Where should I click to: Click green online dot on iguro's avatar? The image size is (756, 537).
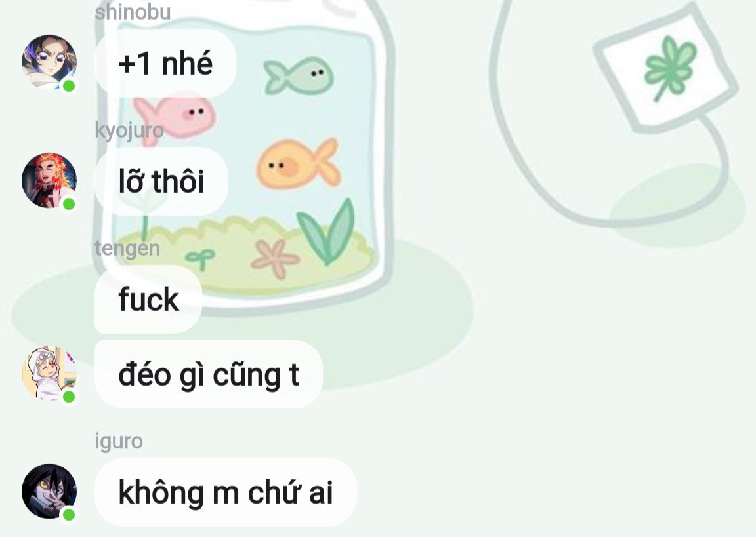click(69, 515)
